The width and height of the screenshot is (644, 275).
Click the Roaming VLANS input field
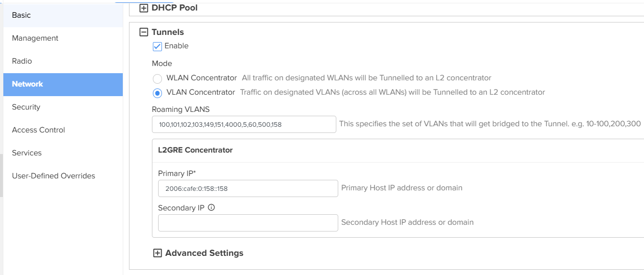click(x=244, y=125)
